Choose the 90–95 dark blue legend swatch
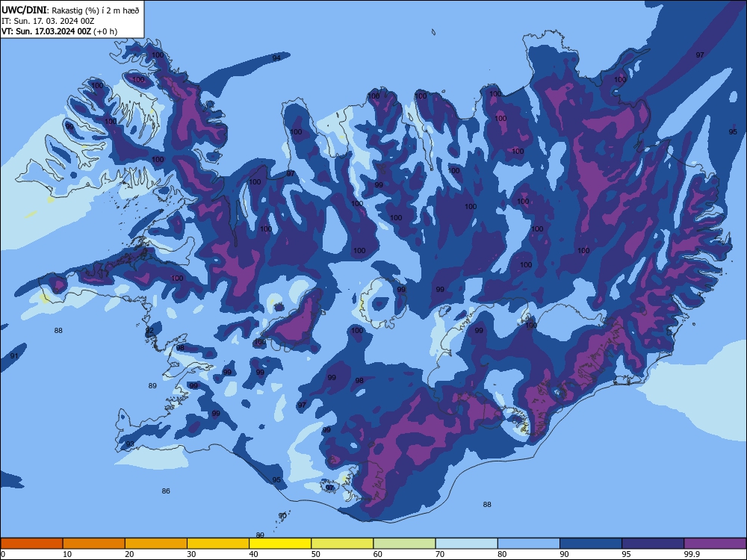This screenshot has height=560, width=747. (591, 544)
